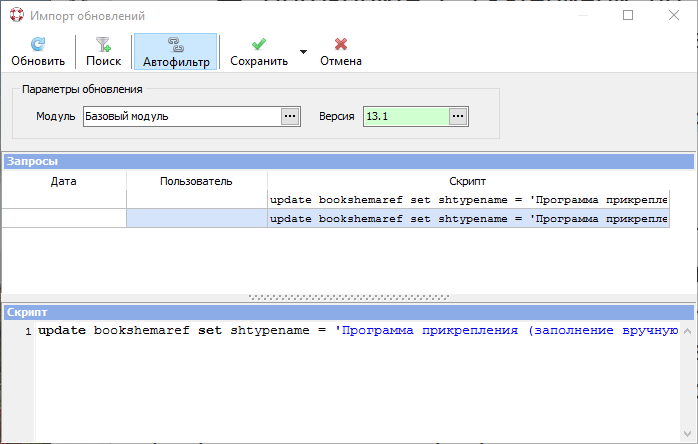The image size is (698, 444).
Task: Click into the Базовый модуль field
Action: [x=182, y=116]
